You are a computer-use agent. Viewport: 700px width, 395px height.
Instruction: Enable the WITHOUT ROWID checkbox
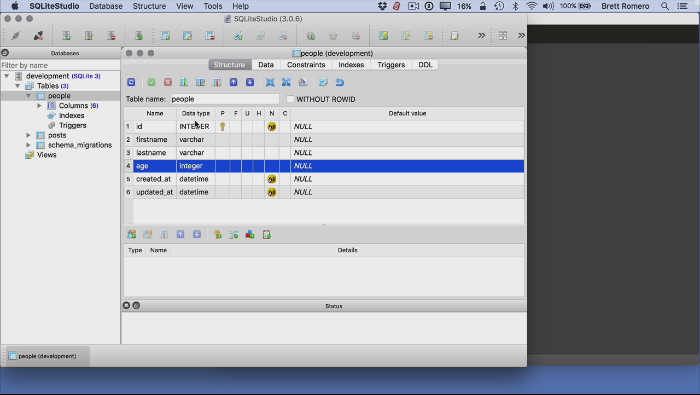coord(290,99)
